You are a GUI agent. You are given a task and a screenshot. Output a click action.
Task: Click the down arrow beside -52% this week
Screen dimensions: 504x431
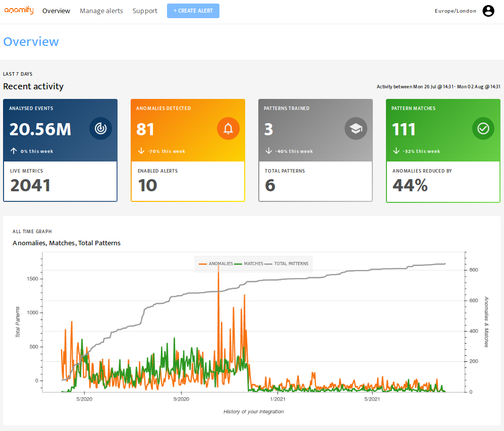point(397,151)
